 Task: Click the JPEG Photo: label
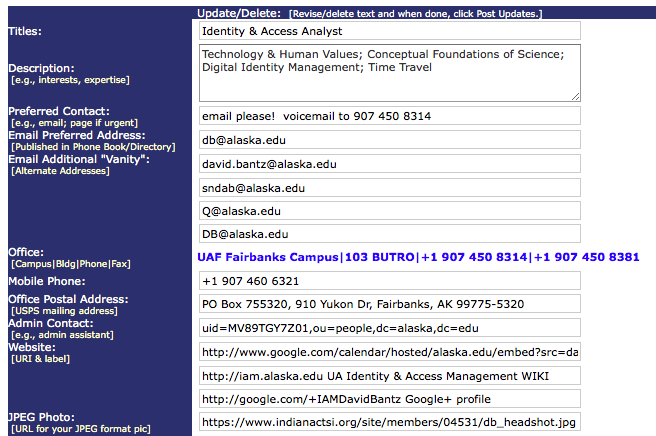click(41, 417)
